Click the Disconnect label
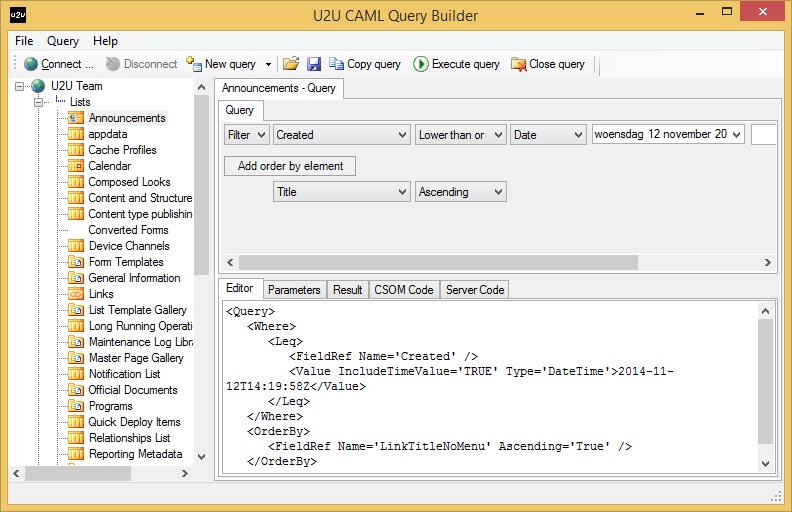Screen dimensions: 792x512 (151, 64)
